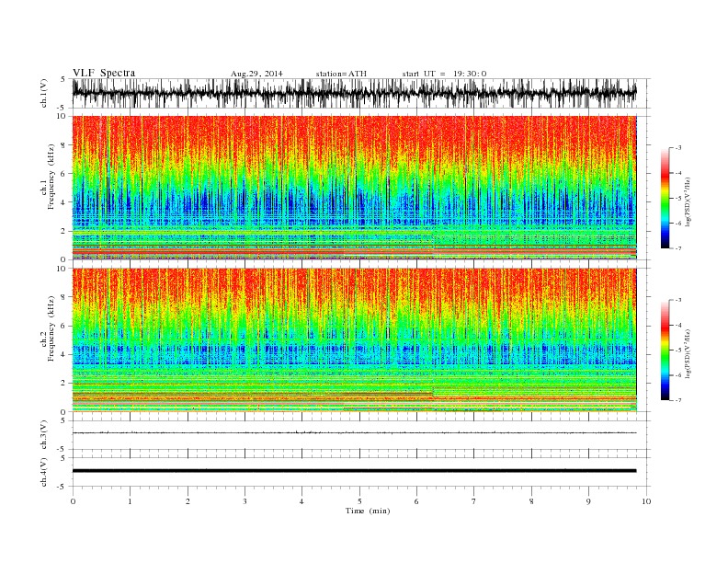Click the "9" tick label on time axis
Image resolution: width=728 pixels, height=563 pixels.
click(x=588, y=501)
